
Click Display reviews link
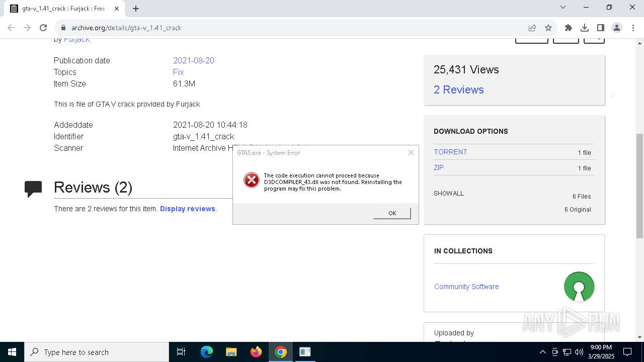pos(188,209)
